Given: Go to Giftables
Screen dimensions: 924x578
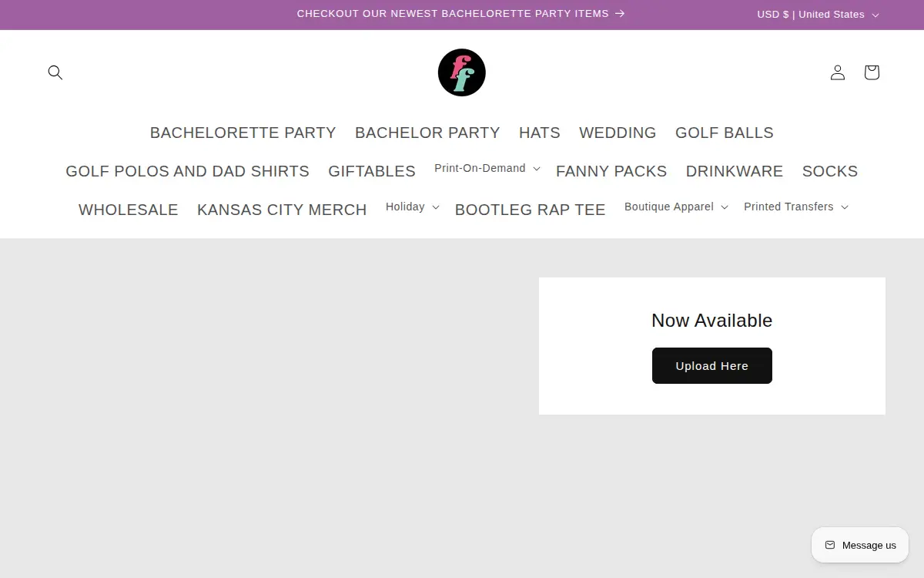Looking at the screenshot, I should coord(372,171).
